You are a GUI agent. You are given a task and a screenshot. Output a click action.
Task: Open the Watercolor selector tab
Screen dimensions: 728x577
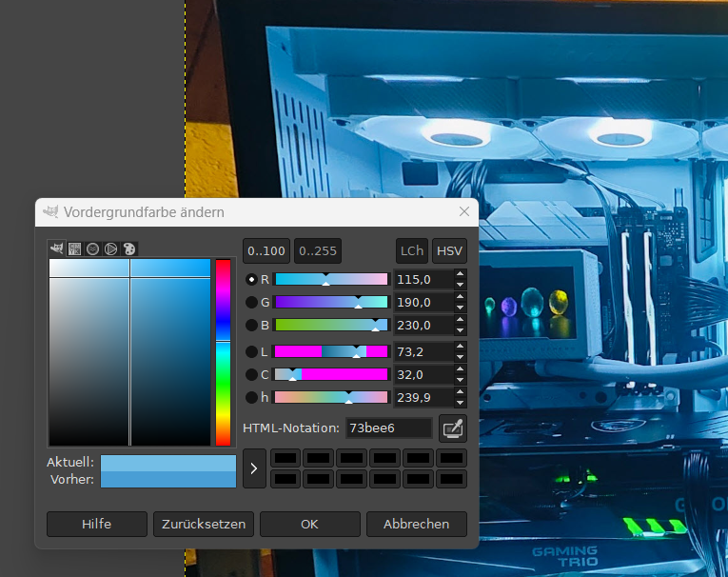coord(93,249)
